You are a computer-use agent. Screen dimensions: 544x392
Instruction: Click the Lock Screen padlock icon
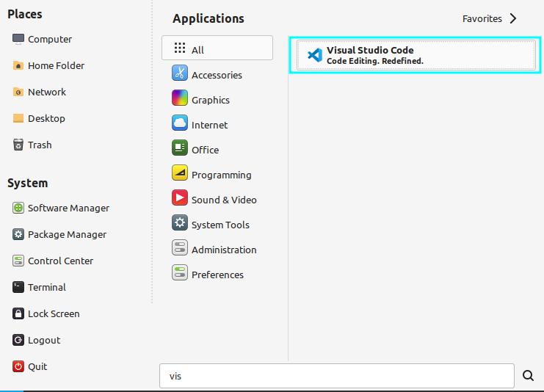18,313
